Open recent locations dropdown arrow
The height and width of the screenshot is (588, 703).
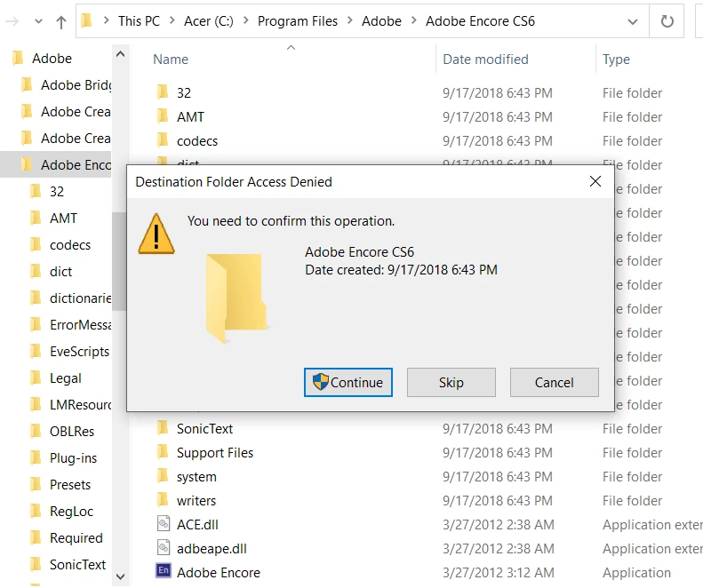[x=38, y=21]
